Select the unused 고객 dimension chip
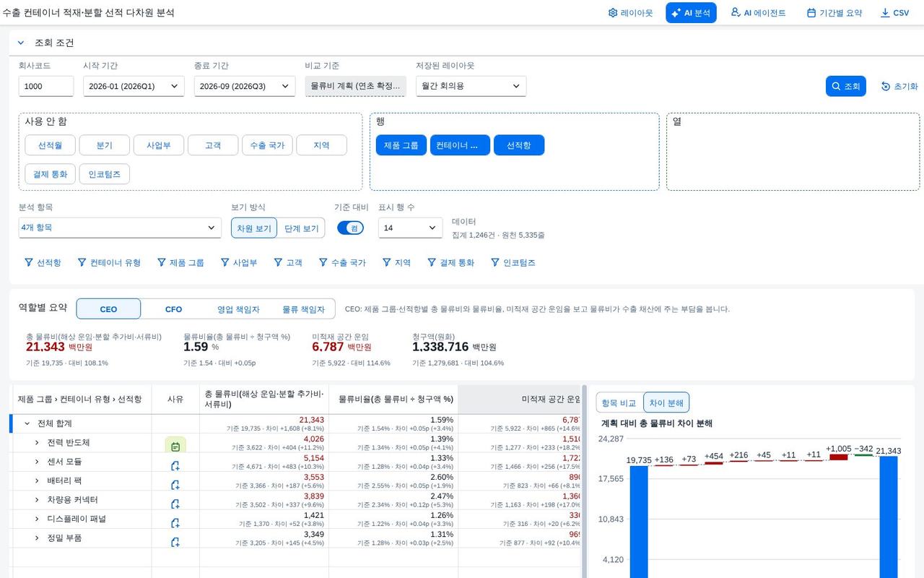Screen dimensions: 924x578 pyautogui.click(x=213, y=145)
